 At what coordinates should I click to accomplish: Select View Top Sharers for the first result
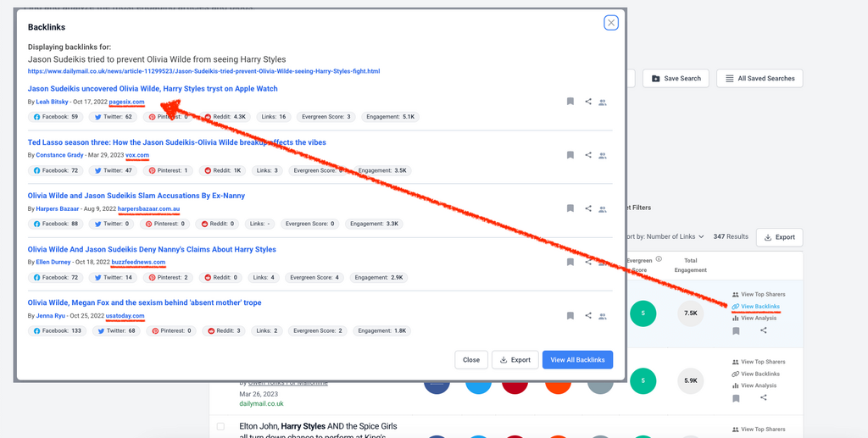tap(759, 295)
